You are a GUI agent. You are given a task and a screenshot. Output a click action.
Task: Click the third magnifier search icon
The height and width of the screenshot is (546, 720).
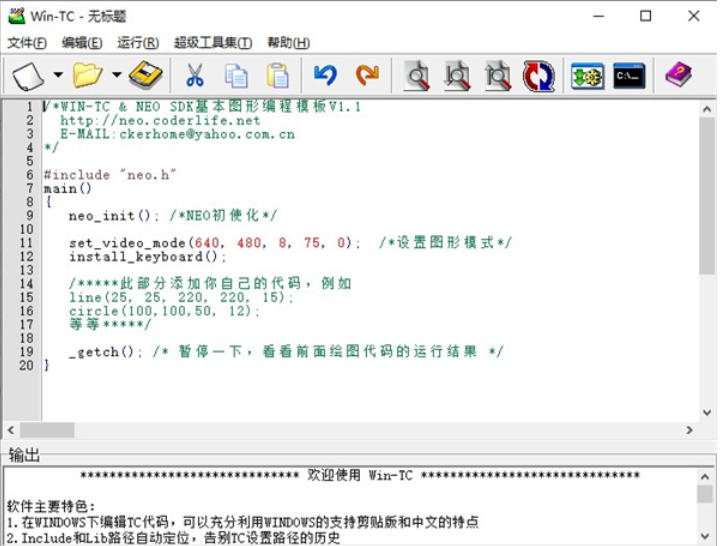[498, 75]
